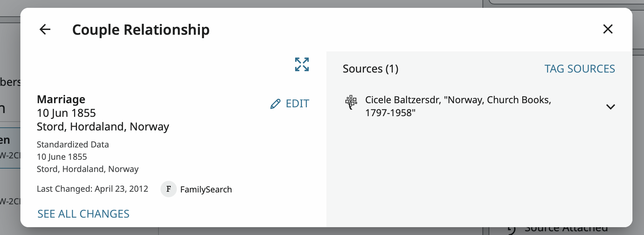Click the Sources (1) heading
Image resolution: width=644 pixels, height=235 pixels.
pos(370,69)
